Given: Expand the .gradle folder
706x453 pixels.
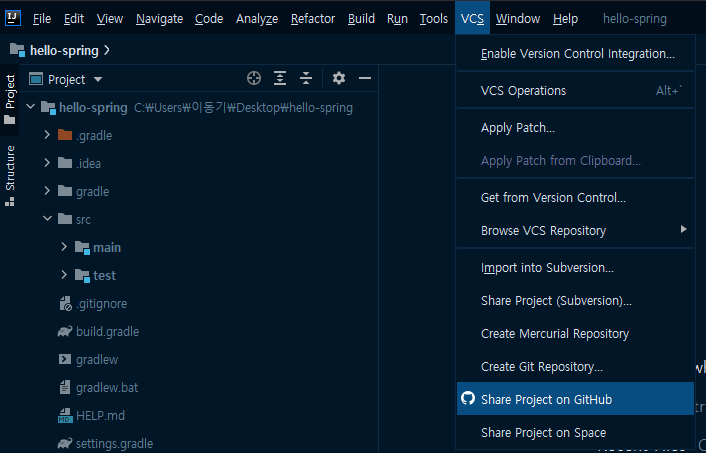Looking at the screenshot, I should point(47,135).
